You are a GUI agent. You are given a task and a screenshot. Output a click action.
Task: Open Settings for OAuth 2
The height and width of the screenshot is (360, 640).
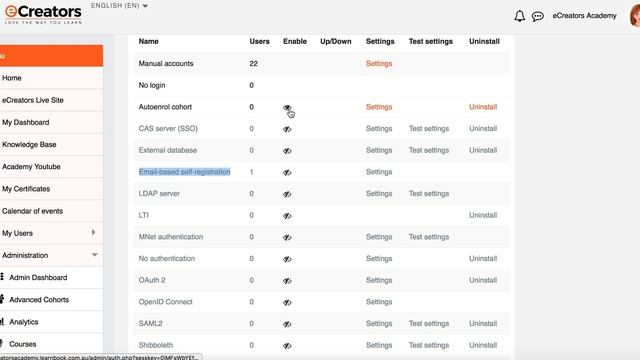(379, 280)
